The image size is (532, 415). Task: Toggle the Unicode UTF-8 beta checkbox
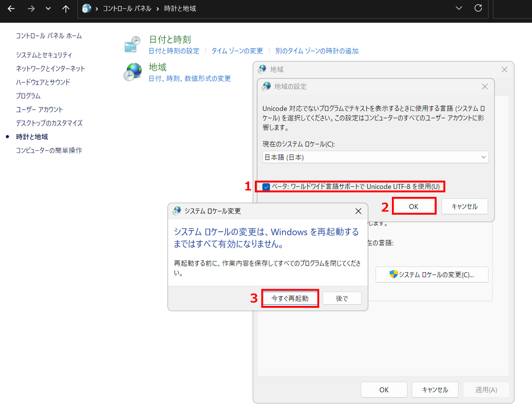[x=266, y=187]
